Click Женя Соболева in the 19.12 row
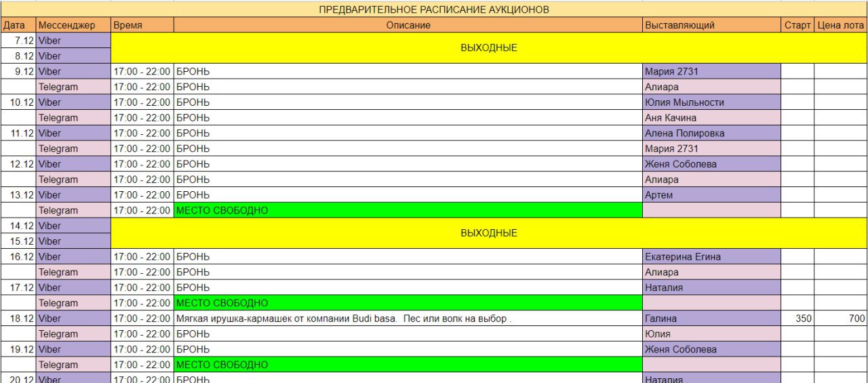Viewport: 868px width, 383px height. pyautogui.click(x=712, y=350)
